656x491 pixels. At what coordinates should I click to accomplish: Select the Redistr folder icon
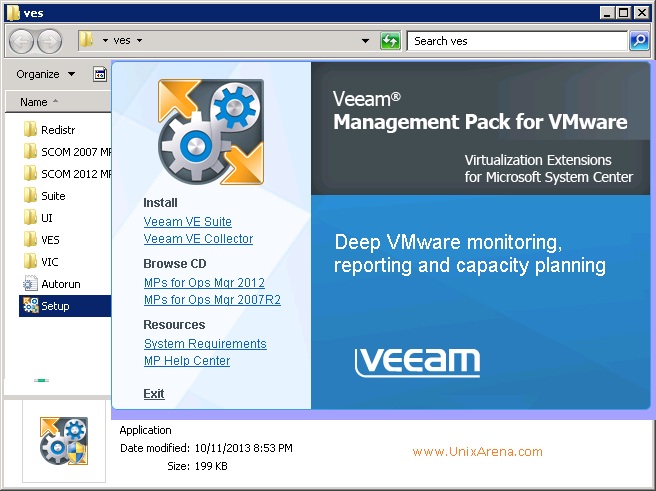(30, 130)
